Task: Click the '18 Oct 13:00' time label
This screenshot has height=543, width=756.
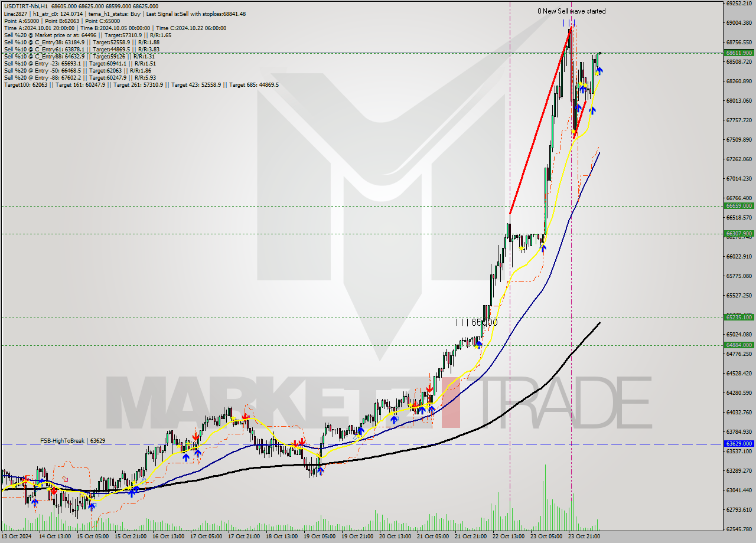Action: point(283,537)
